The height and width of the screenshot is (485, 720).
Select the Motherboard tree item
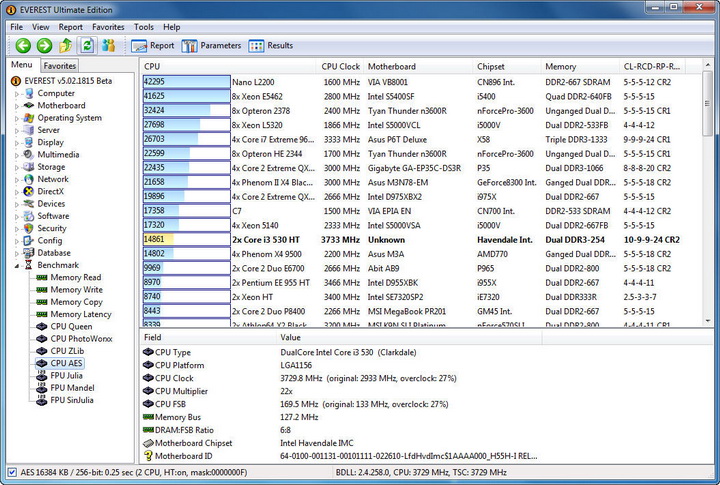click(x=61, y=106)
